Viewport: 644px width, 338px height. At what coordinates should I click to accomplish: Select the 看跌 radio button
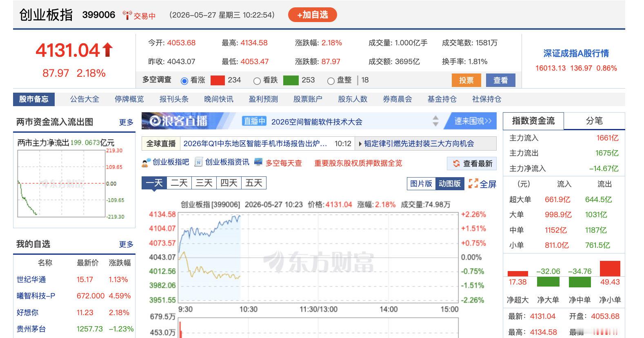click(x=257, y=81)
